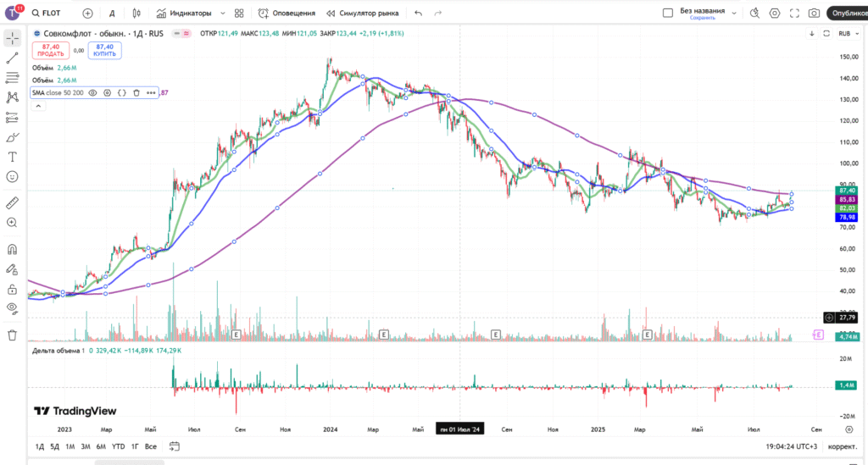Click the Опубликовать publish button
The width and height of the screenshot is (868, 465).
pyautogui.click(x=847, y=13)
